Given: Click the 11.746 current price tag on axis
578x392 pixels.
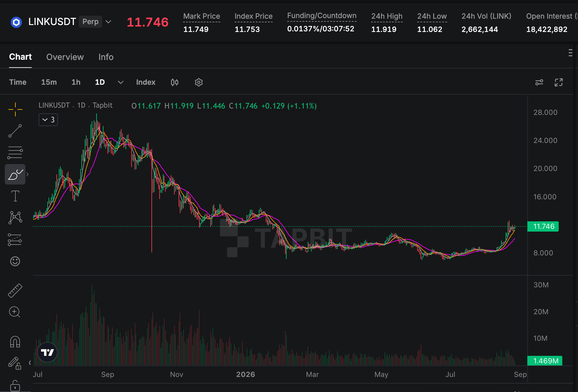Looking at the screenshot, I should (x=543, y=226).
